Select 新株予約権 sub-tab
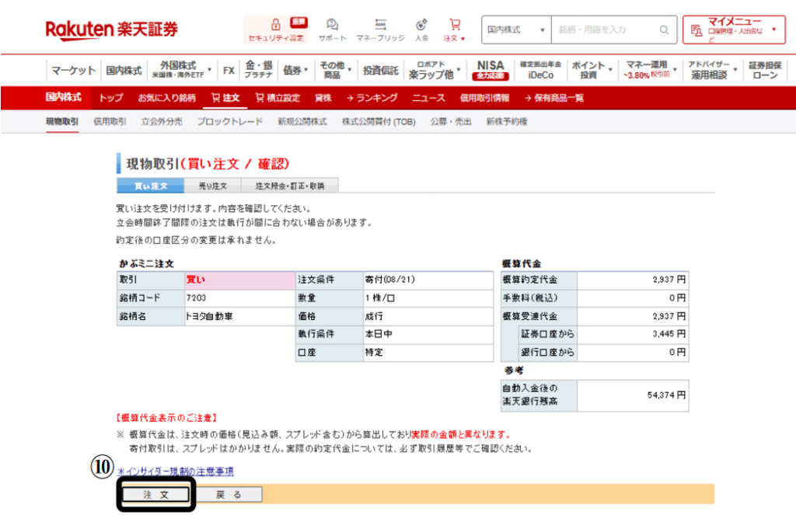 pos(507,122)
